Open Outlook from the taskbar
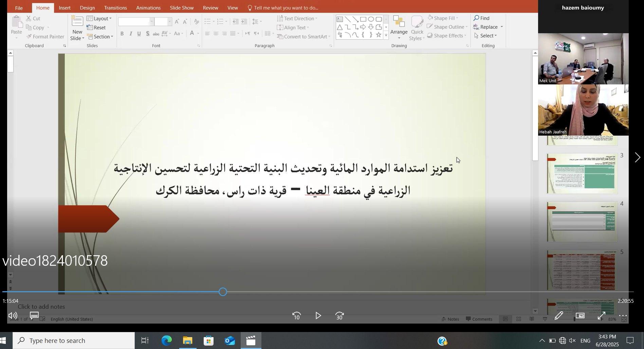 (230, 341)
